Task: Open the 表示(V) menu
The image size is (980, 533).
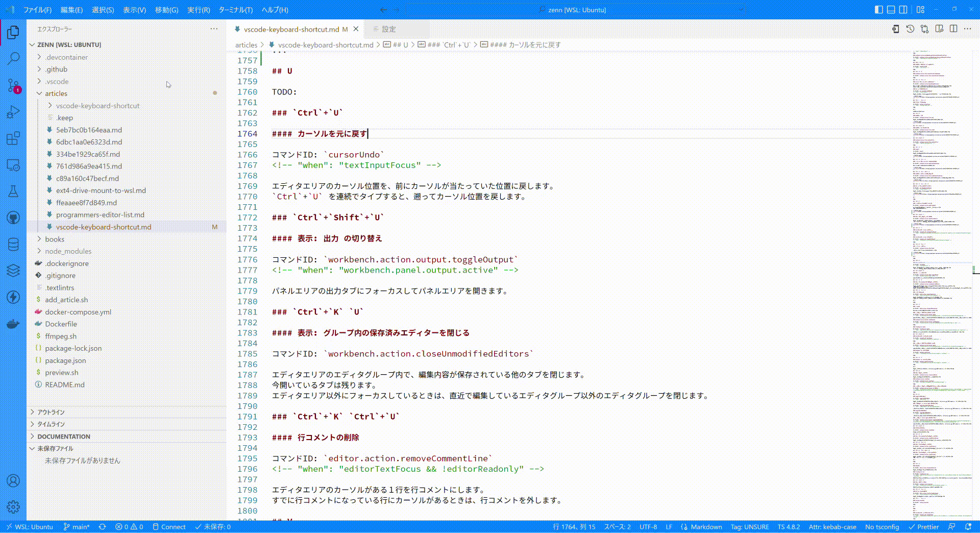Action: click(134, 10)
